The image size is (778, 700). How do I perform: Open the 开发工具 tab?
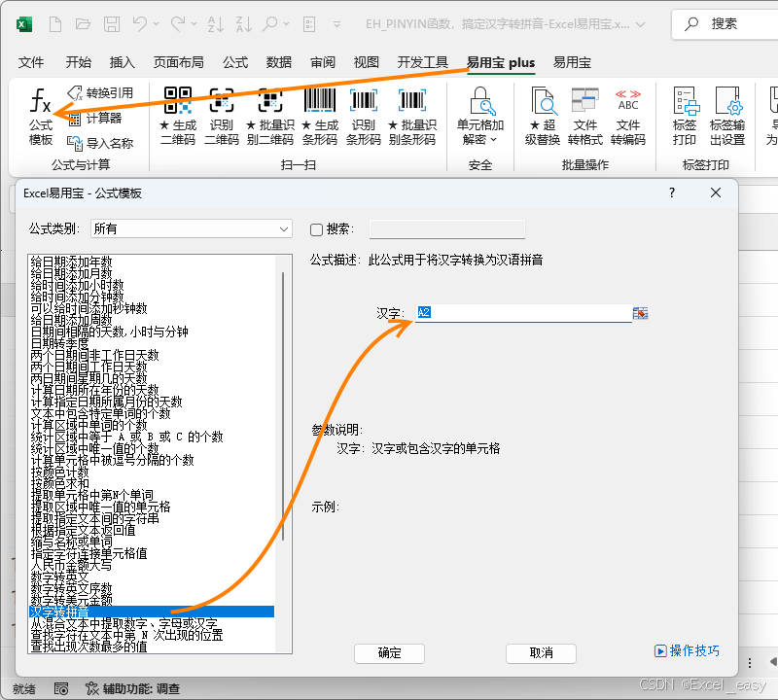point(423,62)
